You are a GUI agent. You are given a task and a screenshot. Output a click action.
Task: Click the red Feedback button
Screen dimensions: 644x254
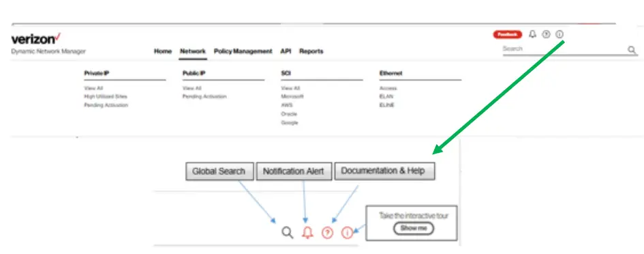508,35
